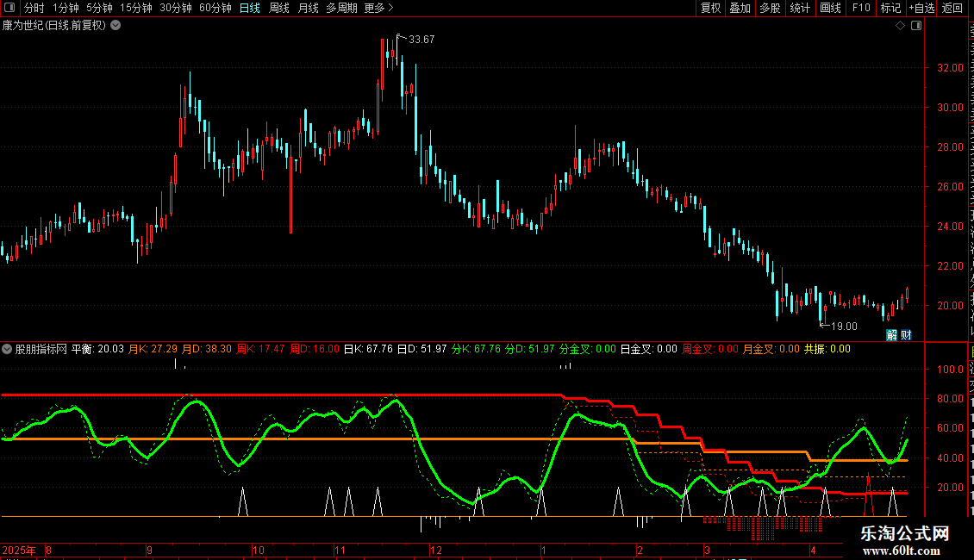974x560 pixels.
Task: Open the indicator dropdown beside 股朋指标网
Action: [x=7, y=349]
